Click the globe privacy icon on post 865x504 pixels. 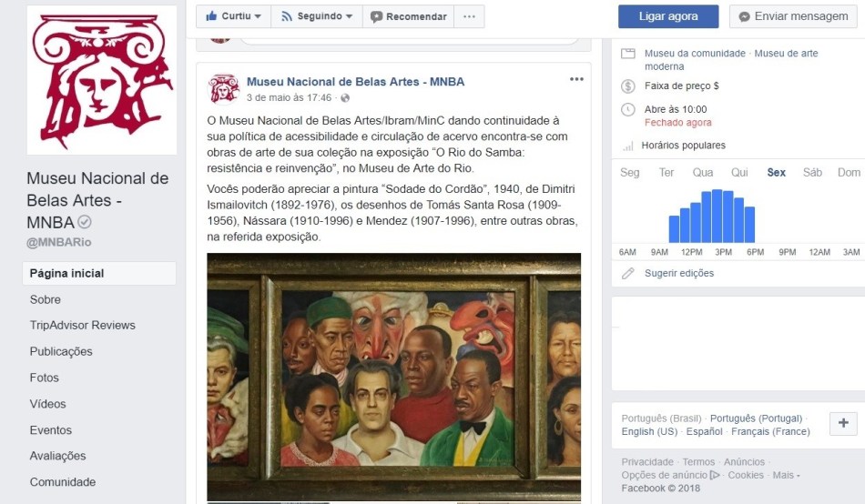tap(345, 98)
